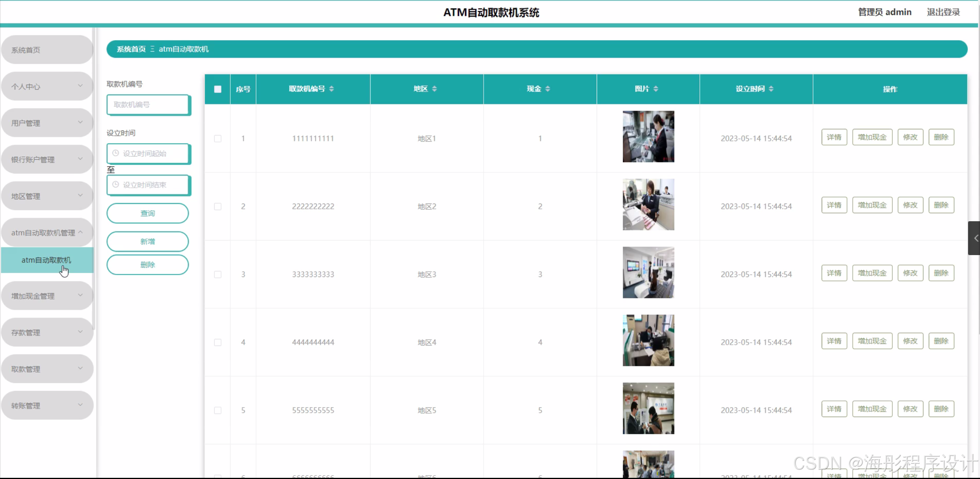Click clock icon in 设立时间结束 field
This screenshot has height=479, width=980.
tap(115, 185)
